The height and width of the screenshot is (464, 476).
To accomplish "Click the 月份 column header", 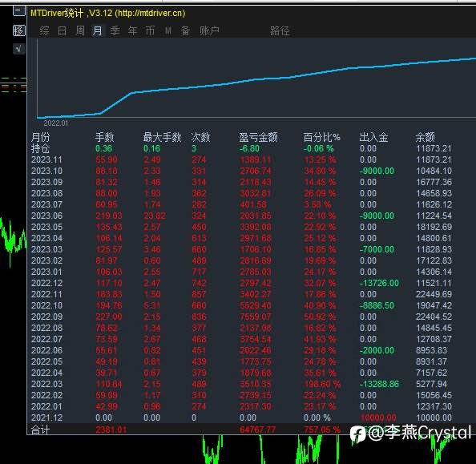I will 40,137.
